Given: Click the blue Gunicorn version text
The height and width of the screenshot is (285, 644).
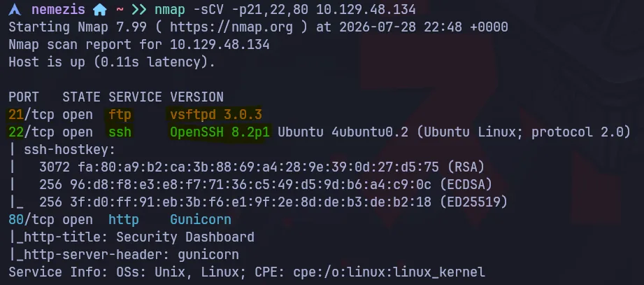Looking at the screenshot, I should [201, 220].
